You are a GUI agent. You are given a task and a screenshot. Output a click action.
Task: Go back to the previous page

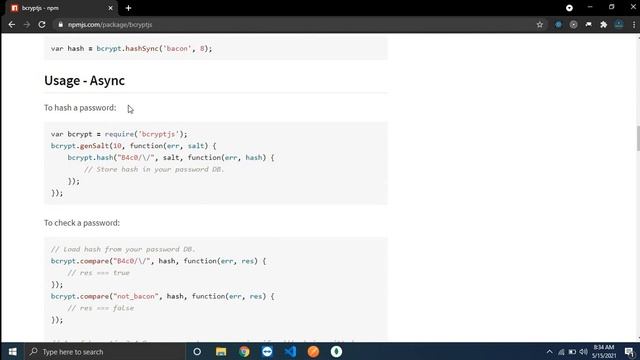click(x=11, y=24)
